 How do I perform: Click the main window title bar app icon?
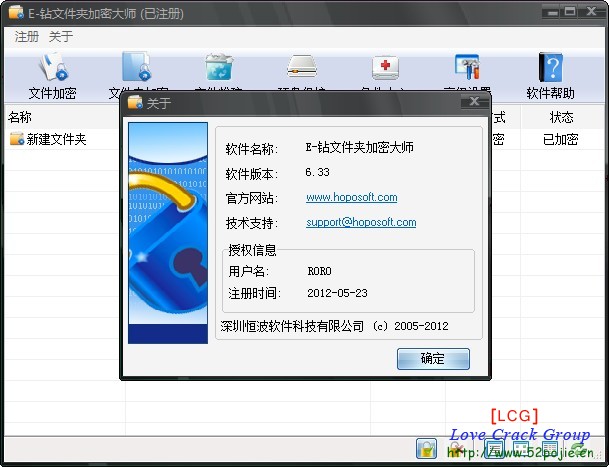pos(16,13)
